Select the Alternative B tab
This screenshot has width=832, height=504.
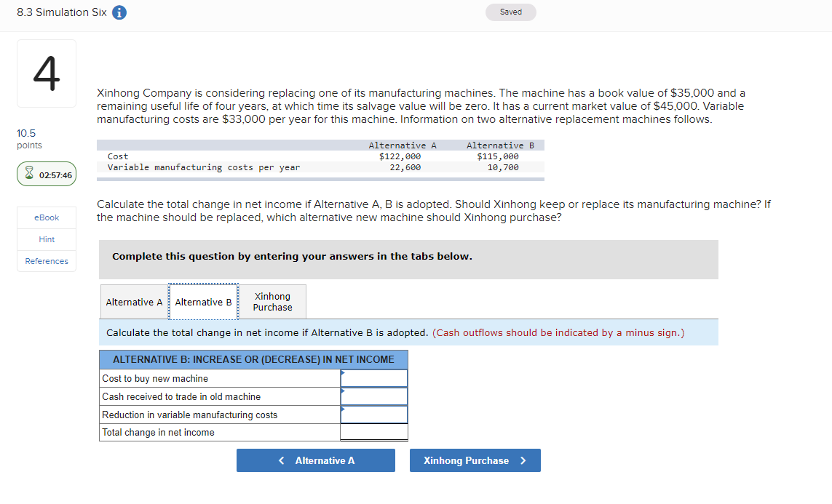203,301
